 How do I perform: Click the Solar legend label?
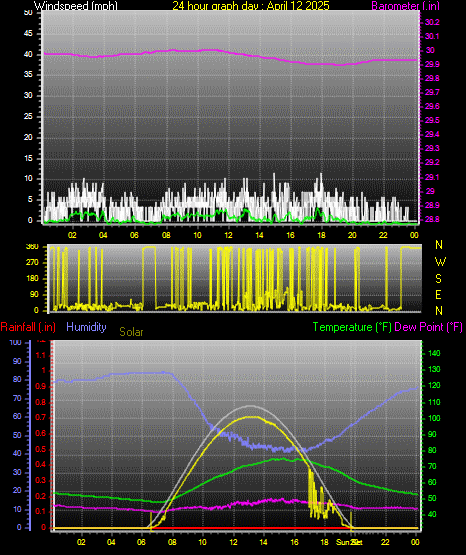click(x=131, y=332)
